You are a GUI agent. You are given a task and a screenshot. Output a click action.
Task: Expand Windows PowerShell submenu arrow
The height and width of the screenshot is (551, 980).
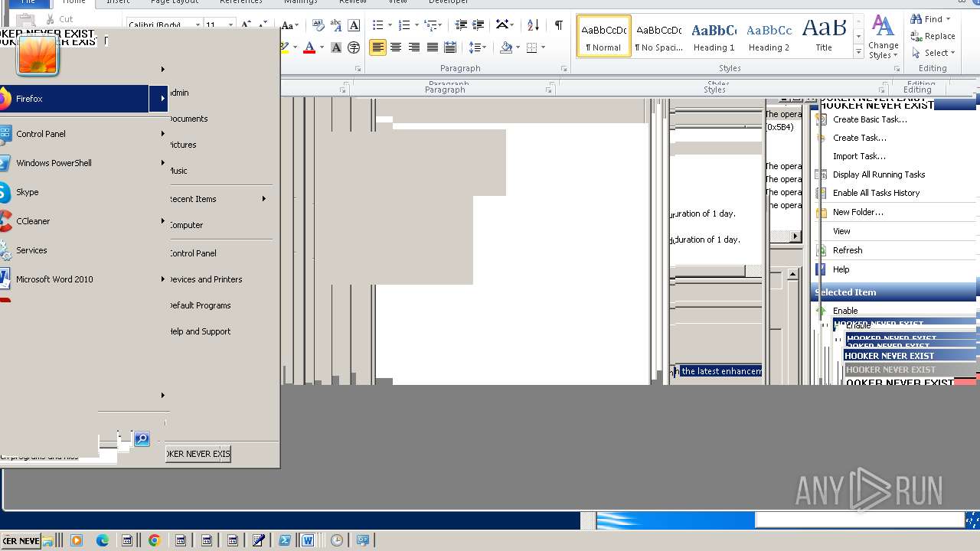(162, 163)
